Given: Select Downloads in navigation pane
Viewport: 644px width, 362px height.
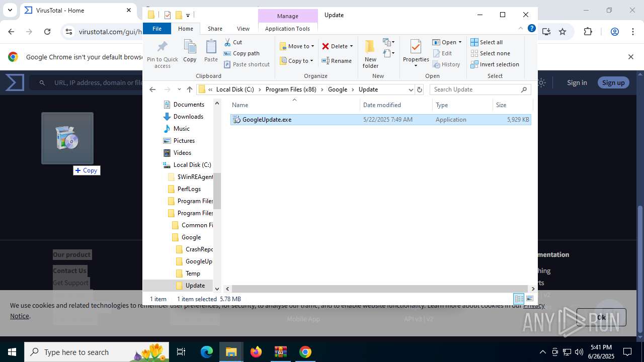Looking at the screenshot, I should pos(188,117).
